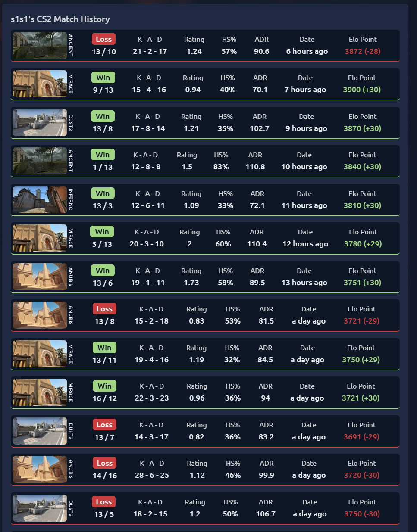
Task: Select the Anubis thumbnail from 13 hours ago
Action: tap(40, 277)
